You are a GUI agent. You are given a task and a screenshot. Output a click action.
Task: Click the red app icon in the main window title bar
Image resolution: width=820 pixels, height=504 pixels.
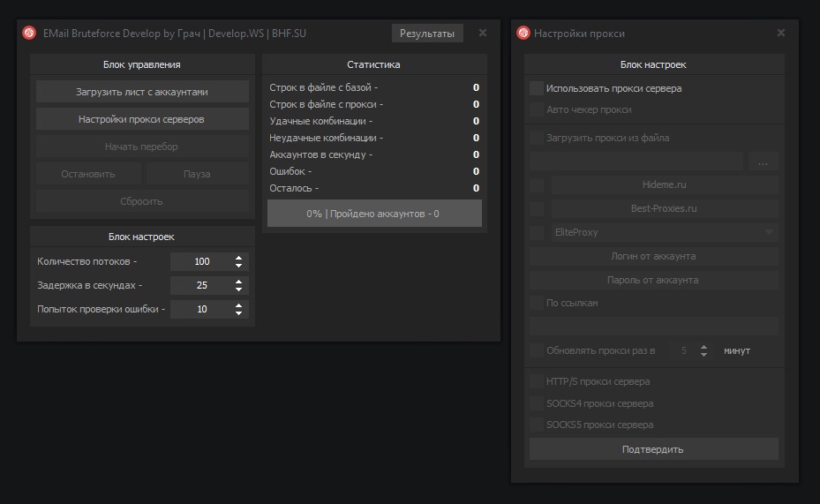[29, 34]
